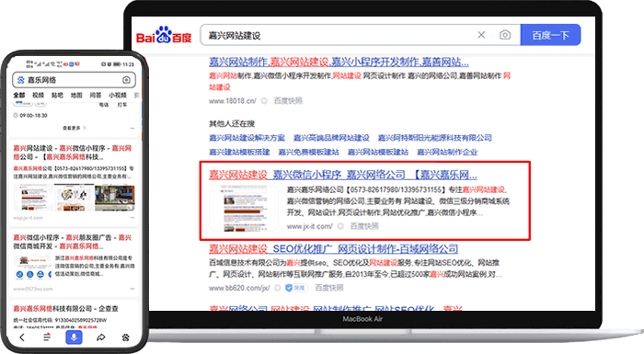The height and width of the screenshot is (354, 644).
Task: Open related search 嘉兴网站建设解决方案
Action: click(247, 138)
